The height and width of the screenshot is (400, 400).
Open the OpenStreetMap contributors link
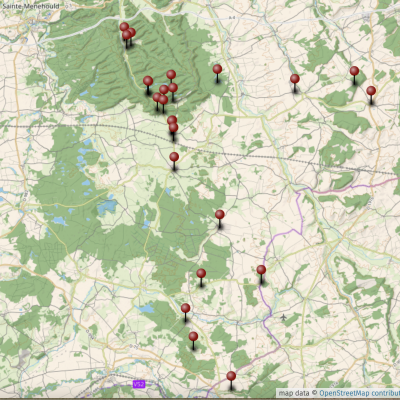pos(359,393)
